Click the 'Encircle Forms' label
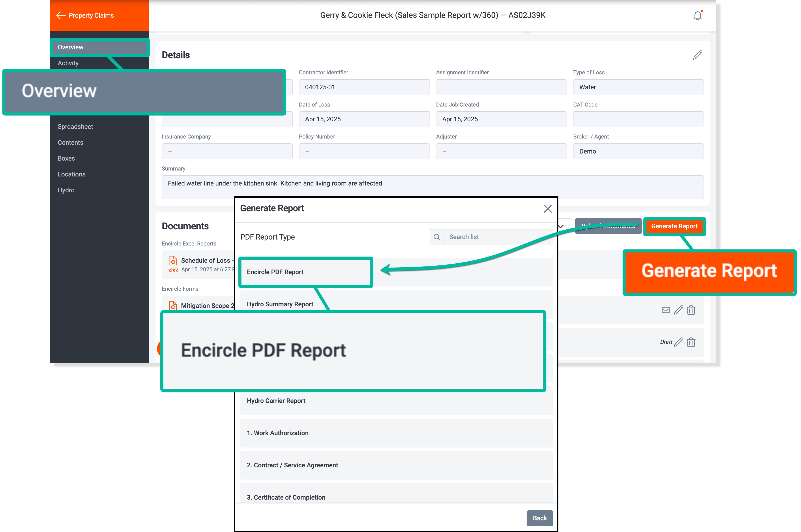 tap(180, 289)
